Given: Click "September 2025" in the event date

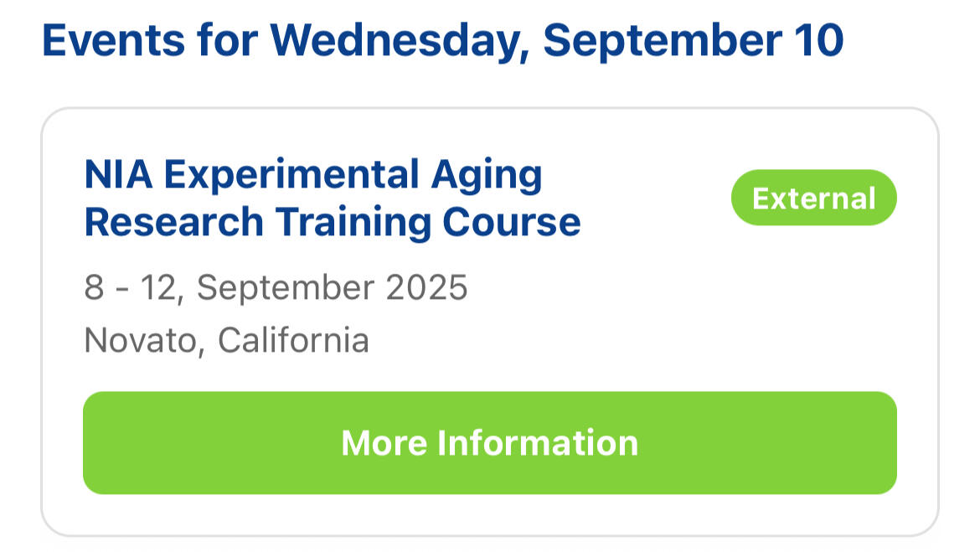Looking at the screenshot, I should pos(333,288).
